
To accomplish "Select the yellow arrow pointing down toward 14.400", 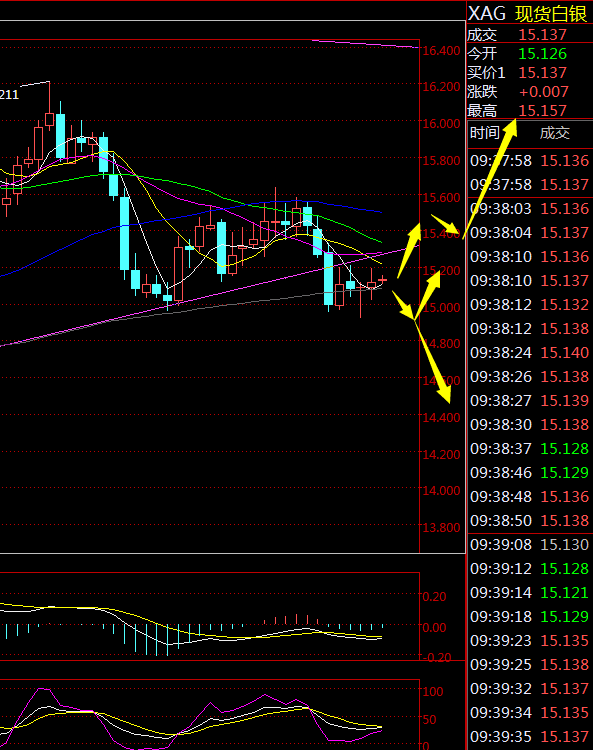I will click(433, 363).
